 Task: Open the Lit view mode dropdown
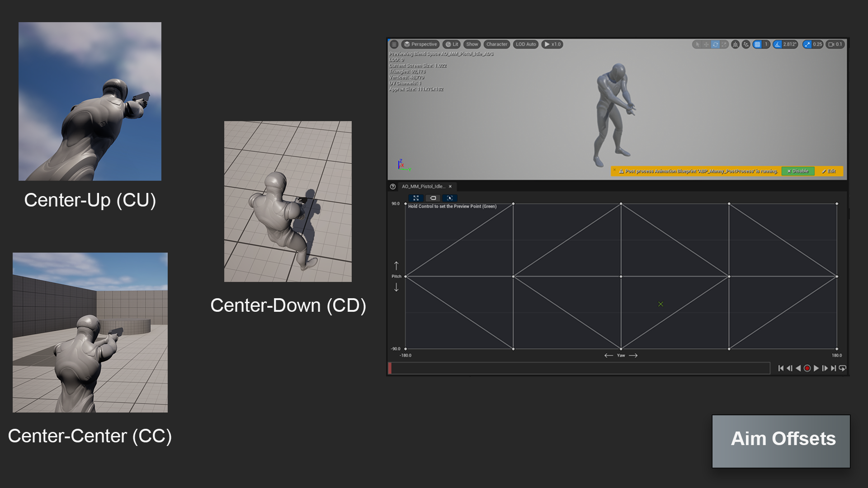click(452, 44)
